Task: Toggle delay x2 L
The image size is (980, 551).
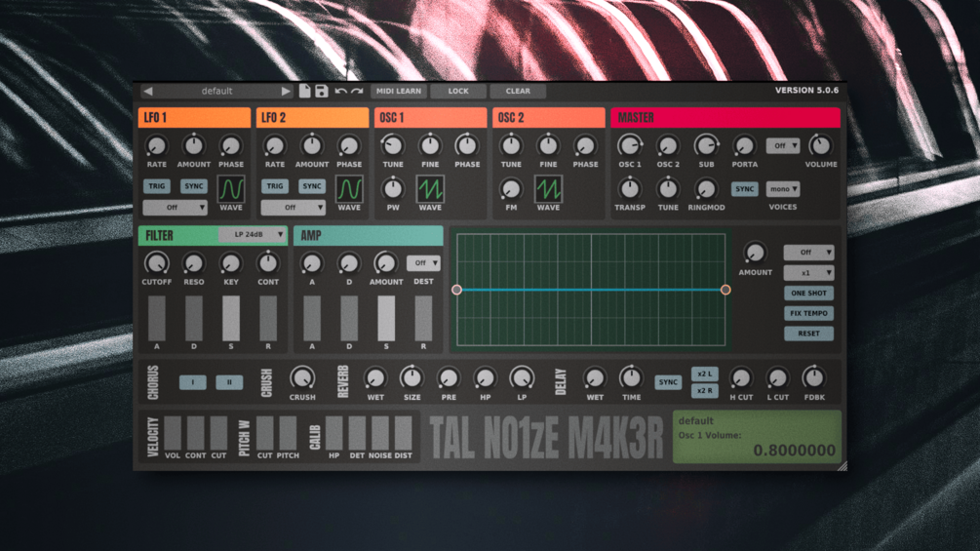Action: click(704, 374)
